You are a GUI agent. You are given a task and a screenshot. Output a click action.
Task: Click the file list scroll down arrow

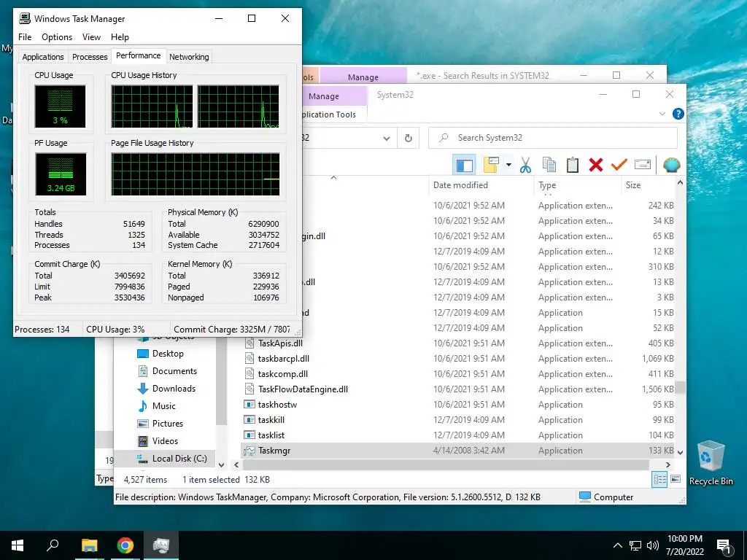tap(681, 452)
